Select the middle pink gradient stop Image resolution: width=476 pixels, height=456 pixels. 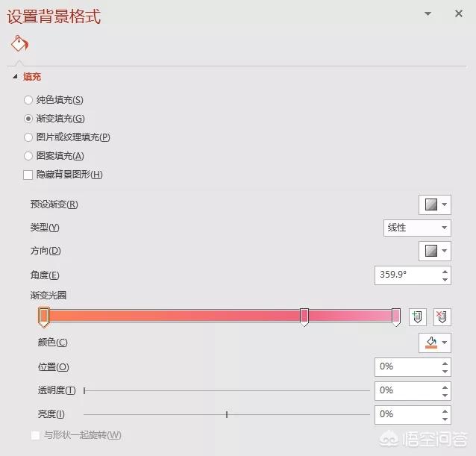(x=304, y=317)
